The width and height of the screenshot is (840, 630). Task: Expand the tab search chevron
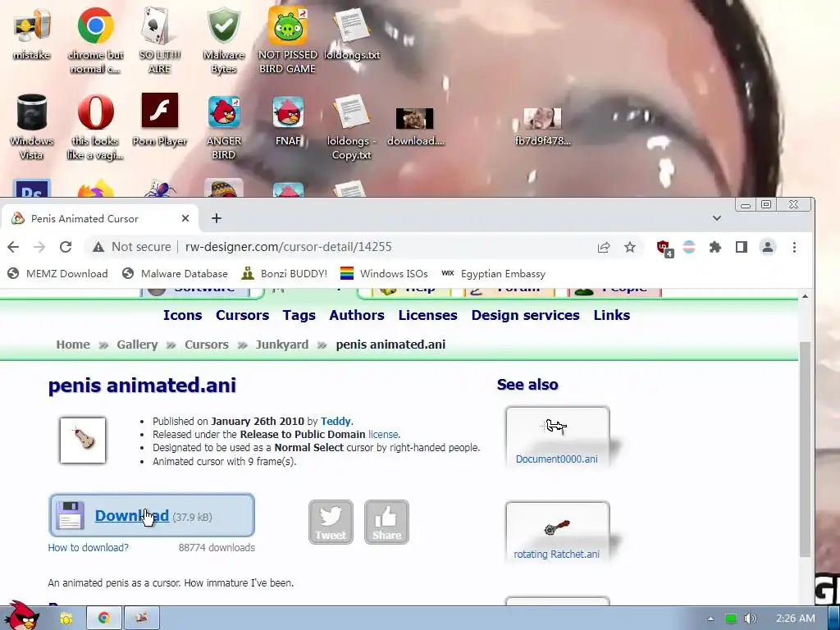717,218
